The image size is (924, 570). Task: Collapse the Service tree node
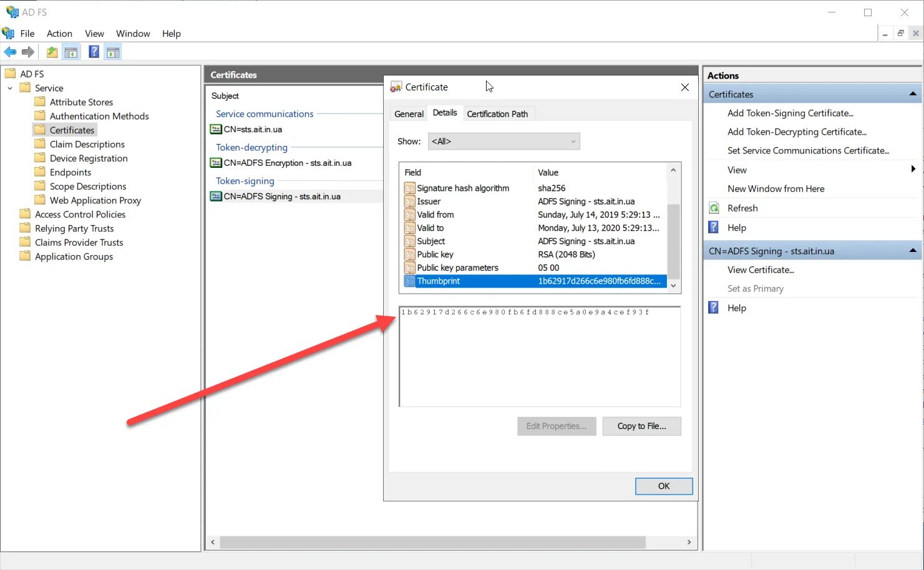[x=10, y=88]
